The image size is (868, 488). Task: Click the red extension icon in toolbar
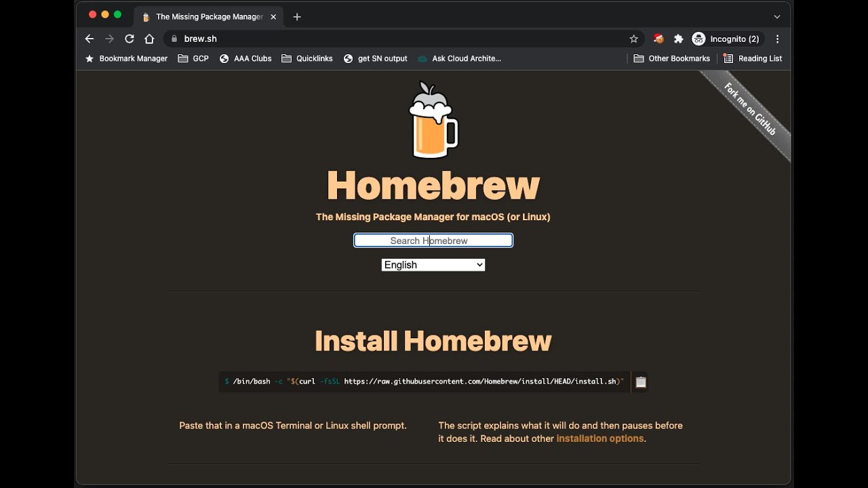pyautogui.click(x=658, y=39)
